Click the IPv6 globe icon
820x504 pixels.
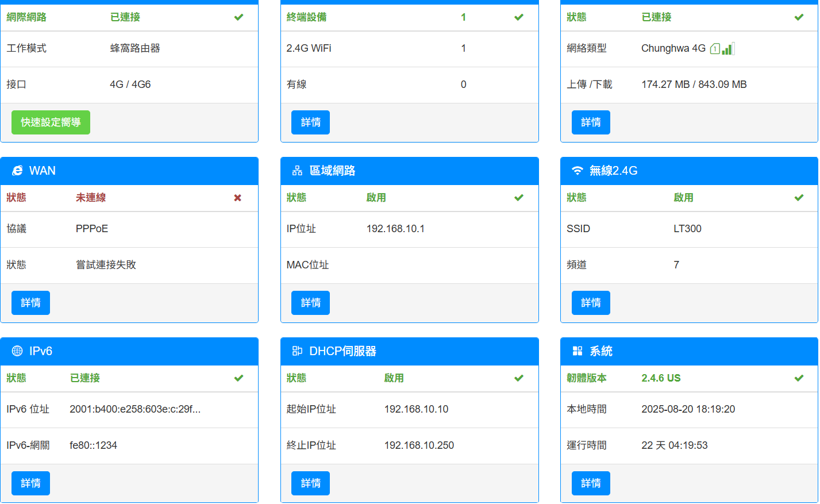pyautogui.click(x=17, y=351)
